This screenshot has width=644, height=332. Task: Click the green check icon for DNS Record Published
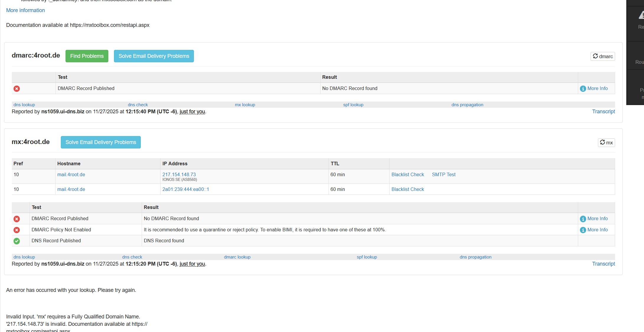pyautogui.click(x=17, y=241)
